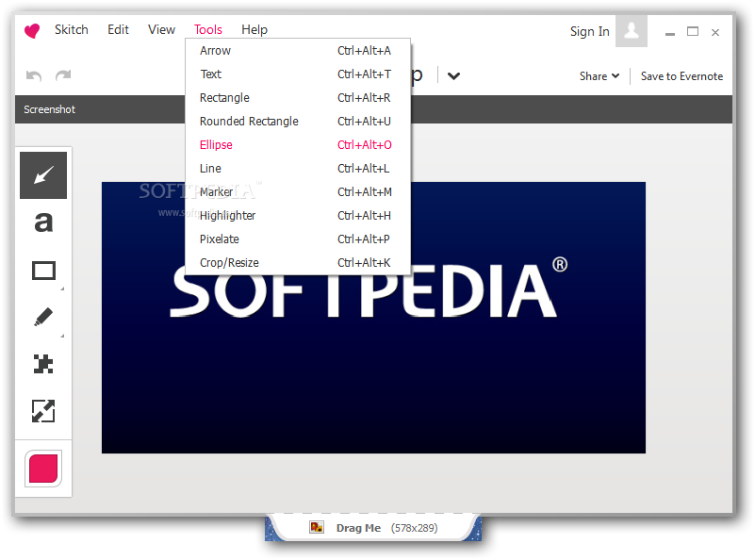
Task: Click the Screenshot label bar
Action: pos(373,109)
